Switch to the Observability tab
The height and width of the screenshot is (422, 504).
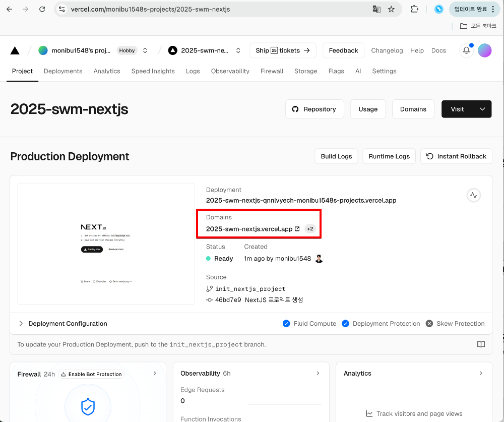(x=230, y=71)
